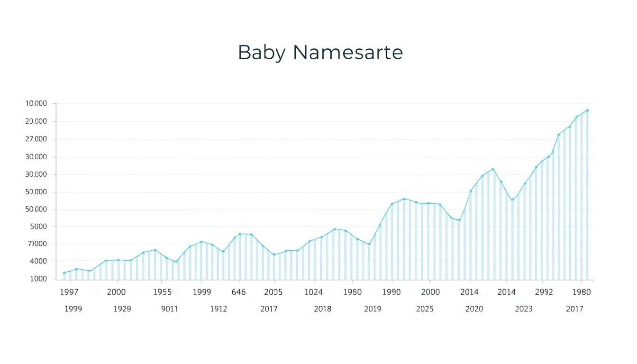
Task: Select the 1024 x-axis label
Action: [313, 292]
